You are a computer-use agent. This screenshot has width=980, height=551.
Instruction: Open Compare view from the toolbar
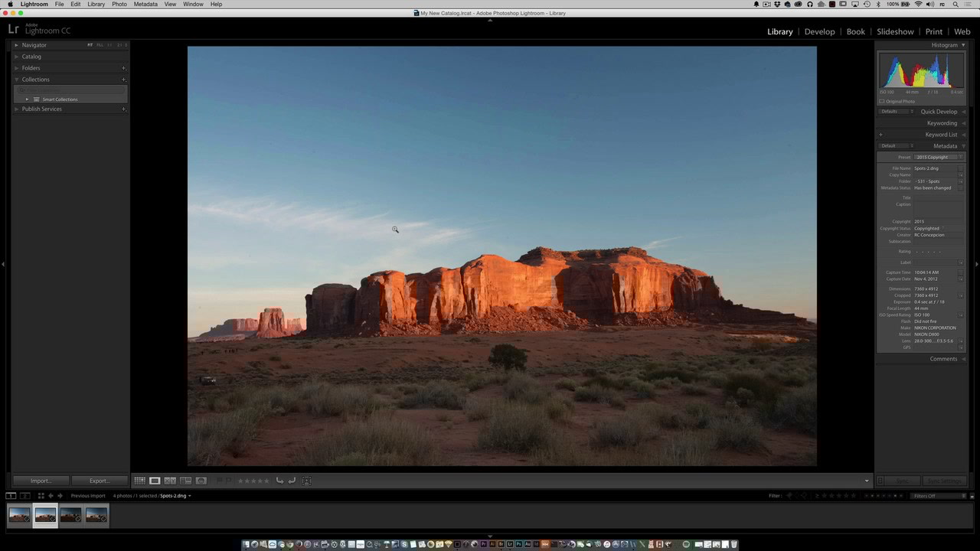pyautogui.click(x=168, y=480)
